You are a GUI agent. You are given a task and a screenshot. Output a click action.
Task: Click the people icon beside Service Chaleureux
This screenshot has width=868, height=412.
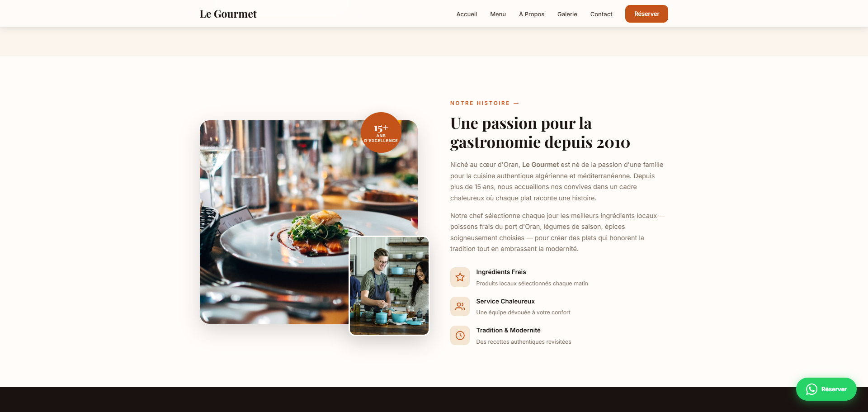point(460,306)
